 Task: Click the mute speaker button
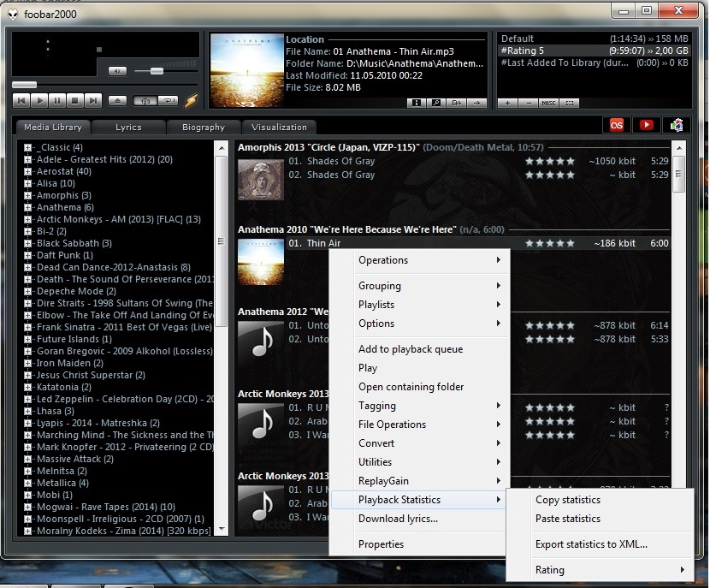[118, 71]
